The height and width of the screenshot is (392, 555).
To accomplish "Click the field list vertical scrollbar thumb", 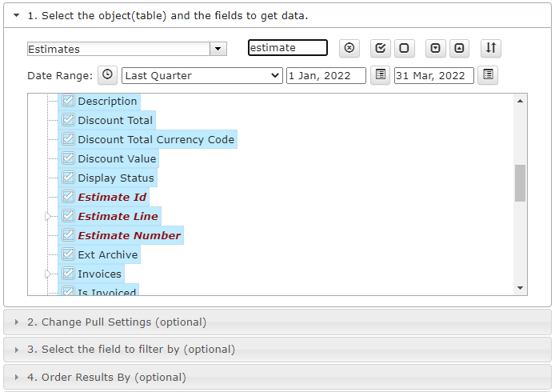I will (520, 183).
